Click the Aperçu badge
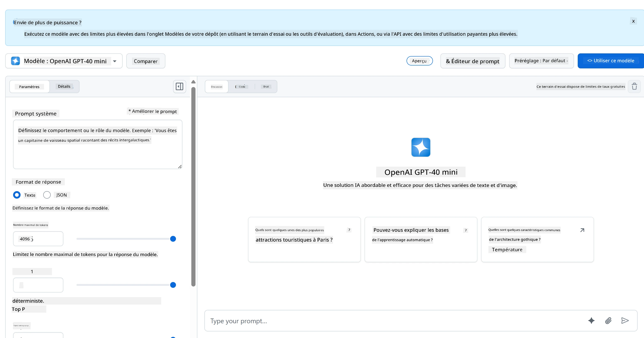644x338 pixels. pos(419,61)
